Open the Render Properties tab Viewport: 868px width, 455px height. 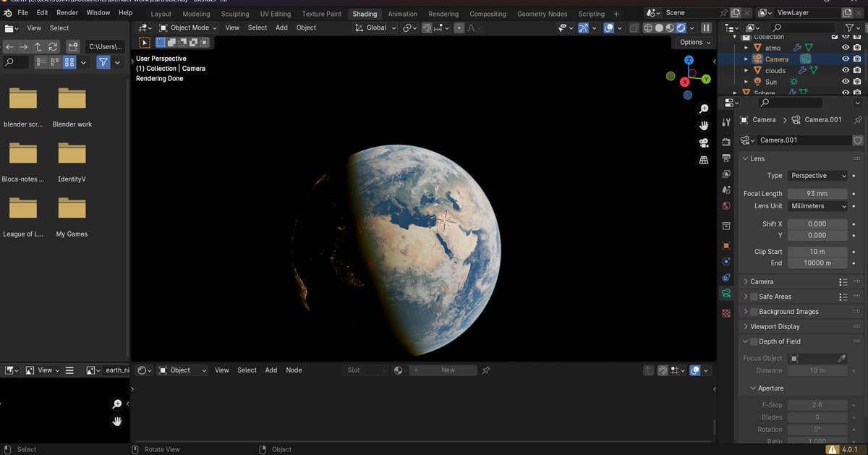tap(726, 142)
